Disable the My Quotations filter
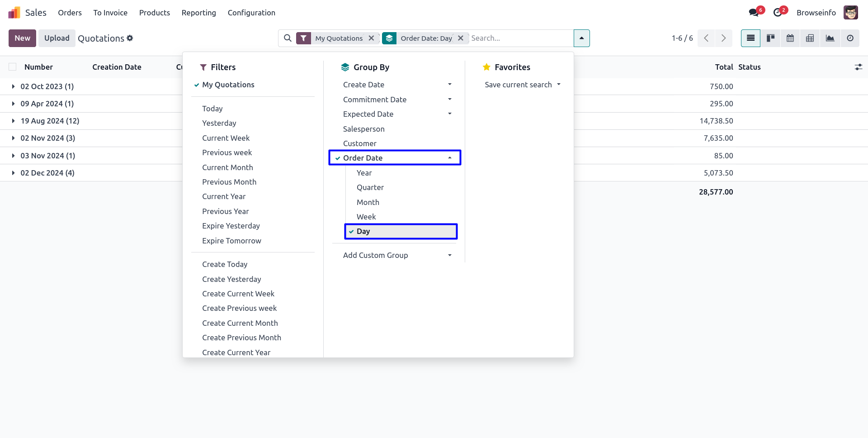This screenshot has width=868, height=438. 228,85
